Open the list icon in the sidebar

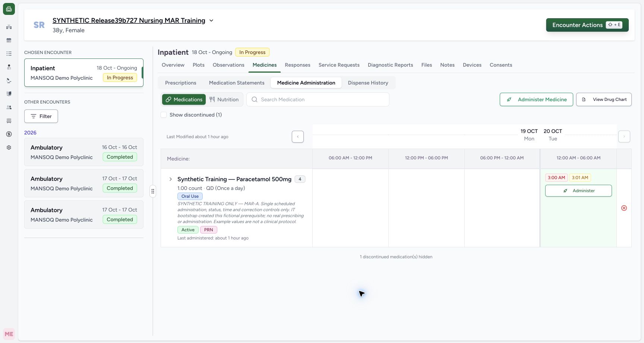click(x=9, y=54)
